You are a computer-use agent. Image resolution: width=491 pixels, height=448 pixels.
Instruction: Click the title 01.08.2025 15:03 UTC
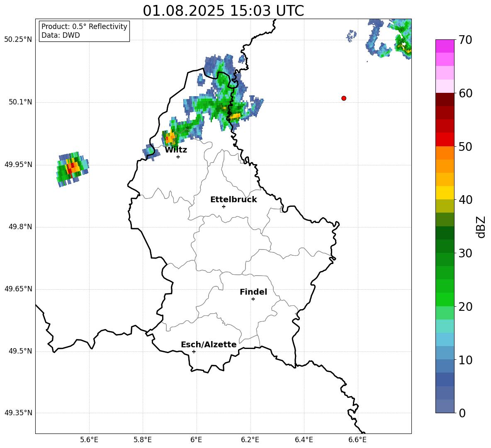223,11
